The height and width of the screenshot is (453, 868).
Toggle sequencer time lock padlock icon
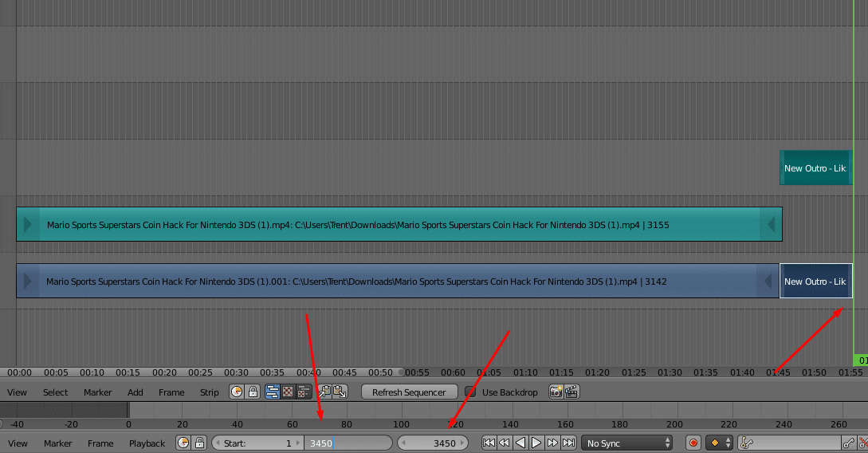coord(253,392)
